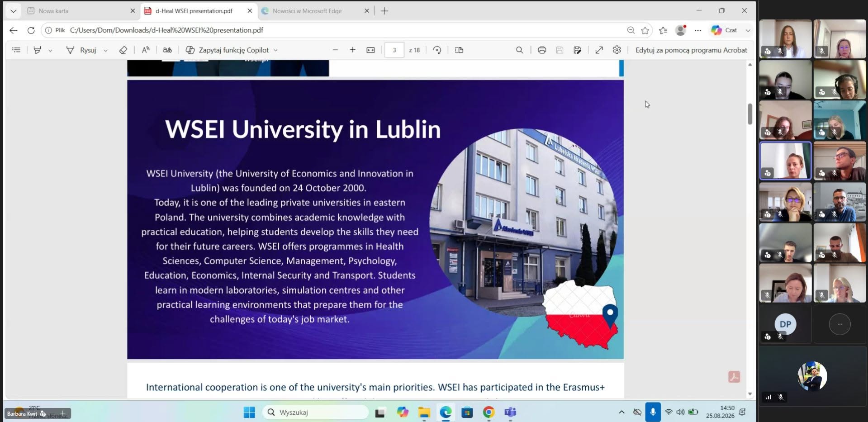Show hidden system tray icons
The image size is (868, 422).
tap(621, 412)
